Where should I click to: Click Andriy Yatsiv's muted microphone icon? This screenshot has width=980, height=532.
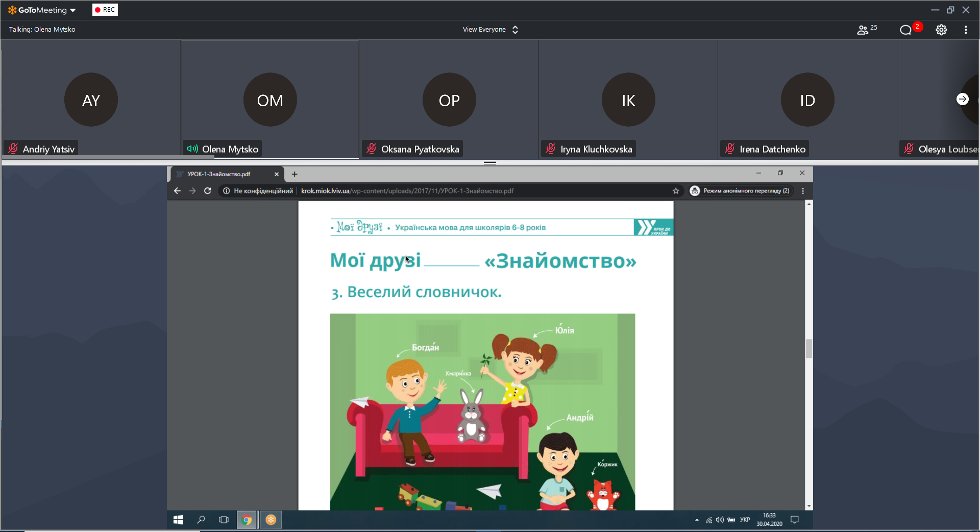pos(14,149)
